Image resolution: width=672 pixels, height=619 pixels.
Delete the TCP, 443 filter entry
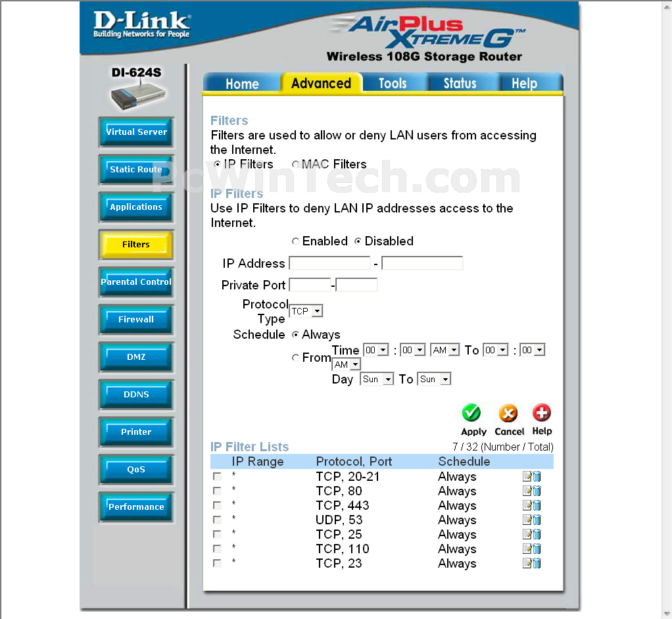(537, 505)
